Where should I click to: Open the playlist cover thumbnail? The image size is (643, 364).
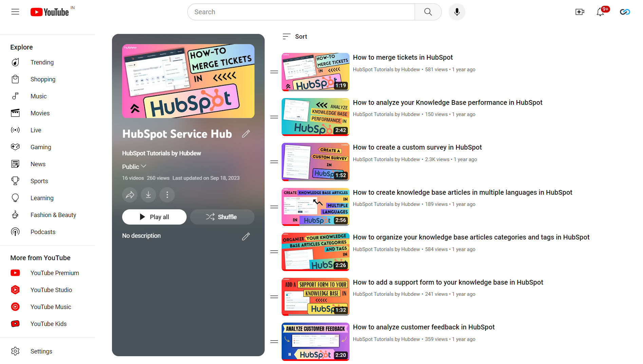click(188, 81)
